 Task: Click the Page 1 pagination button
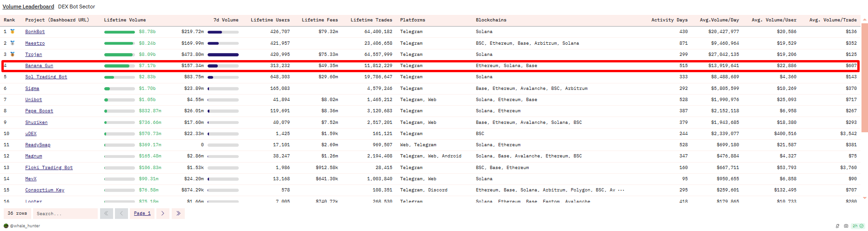(x=142, y=213)
